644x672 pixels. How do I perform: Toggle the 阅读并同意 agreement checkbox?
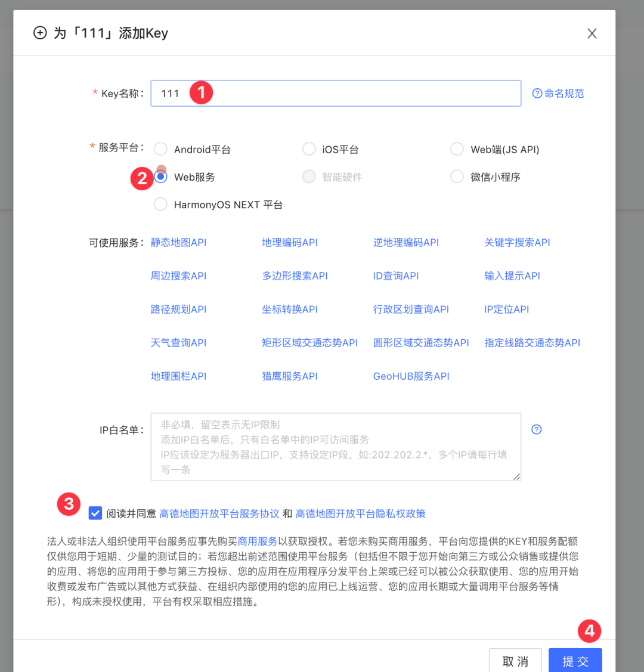click(x=95, y=513)
